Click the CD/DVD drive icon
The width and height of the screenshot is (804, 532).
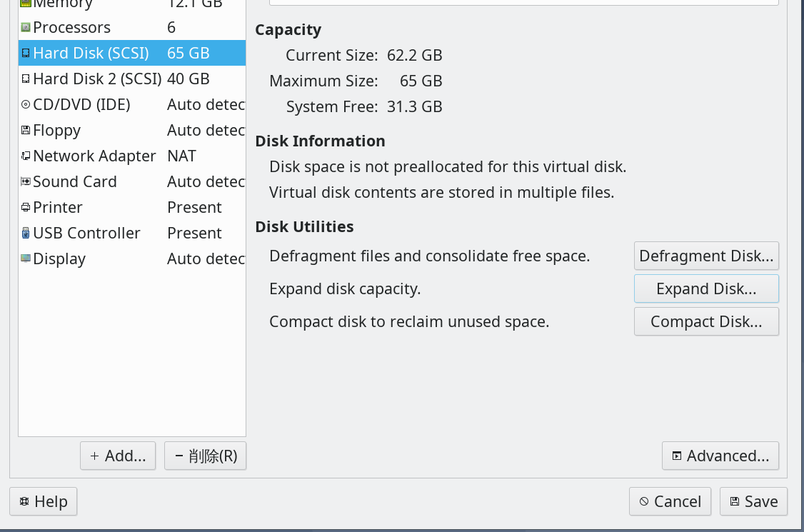26,105
